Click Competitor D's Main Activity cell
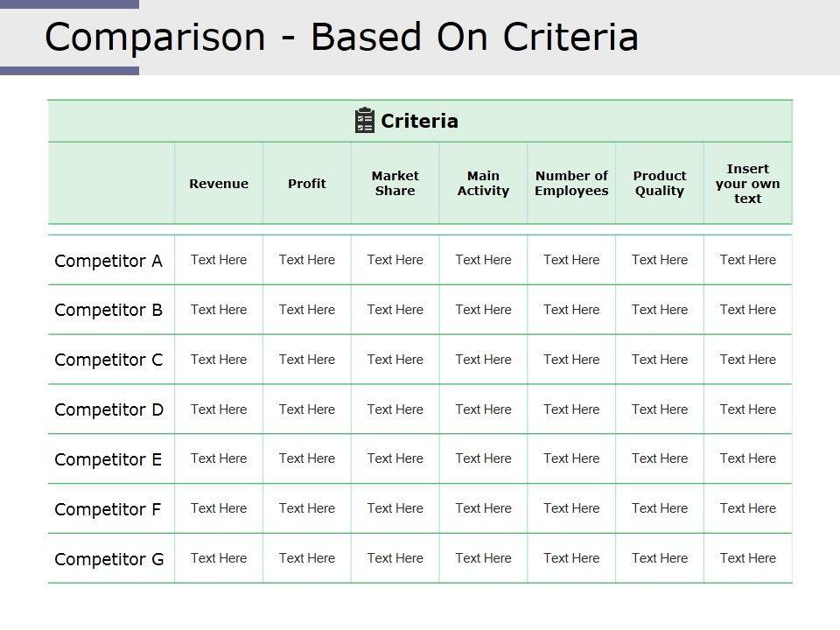Viewport: 840px width, 630px height. (483, 409)
